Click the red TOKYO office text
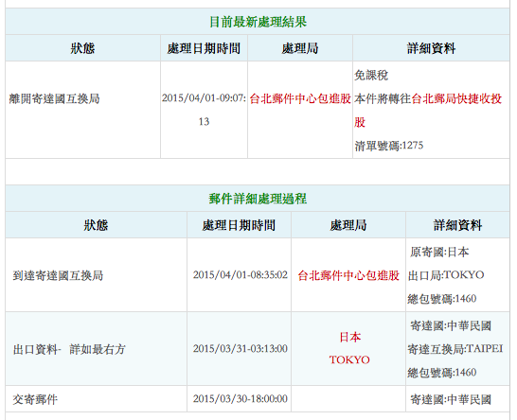The height and width of the screenshot is (420, 517). coord(349,359)
